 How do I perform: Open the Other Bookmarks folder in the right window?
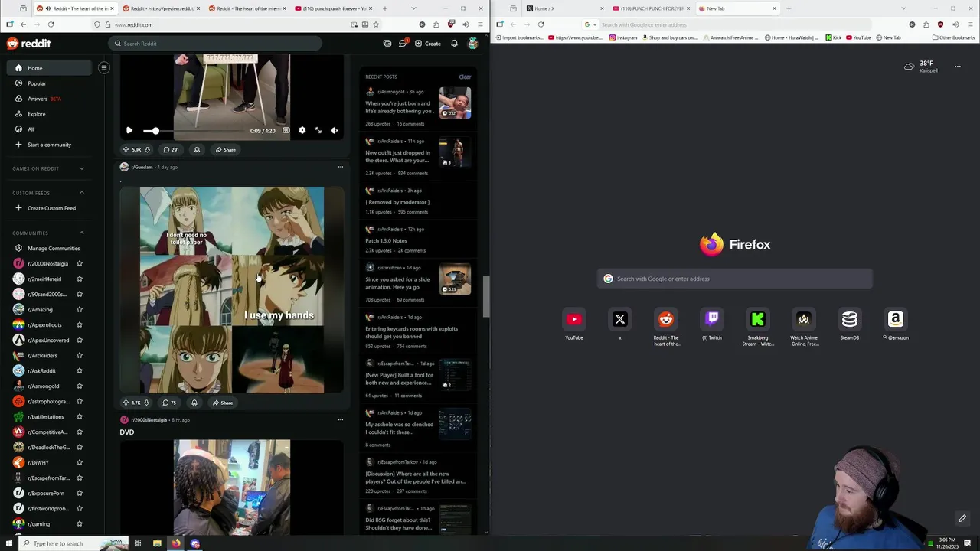(953, 37)
